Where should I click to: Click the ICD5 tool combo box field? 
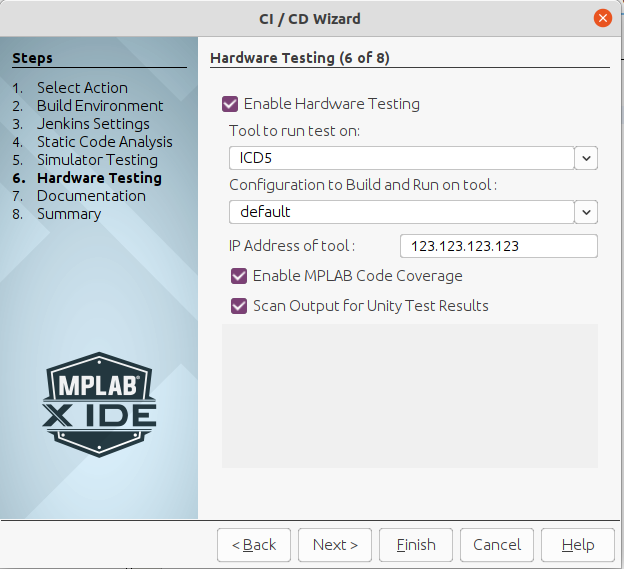(x=401, y=158)
